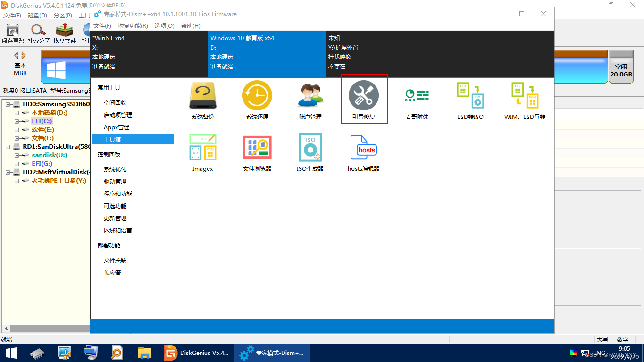
Task: Open the ESD转ISO converter
Action: (470, 101)
